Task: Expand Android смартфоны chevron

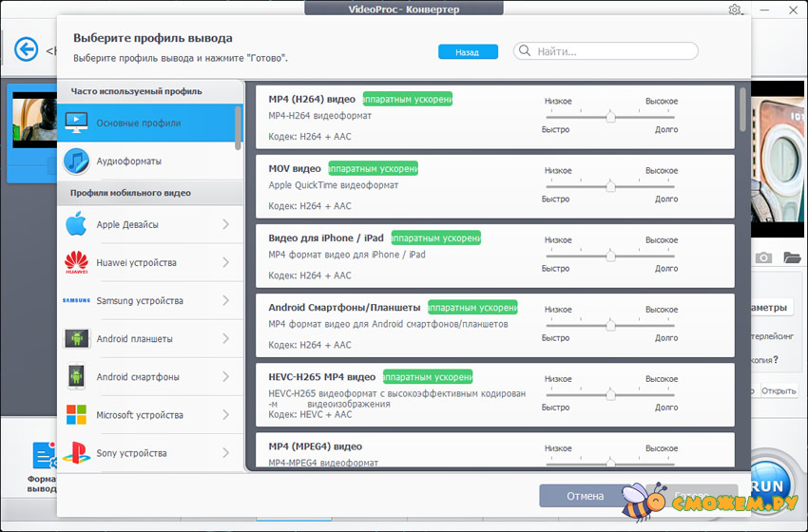Action: [x=225, y=376]
